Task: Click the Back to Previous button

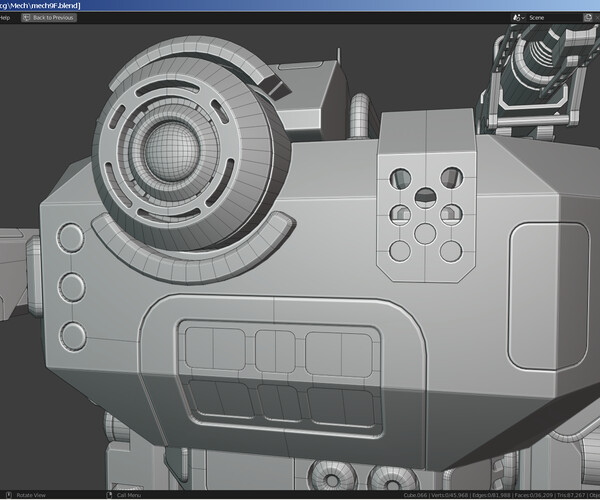Action: [47, 18]
